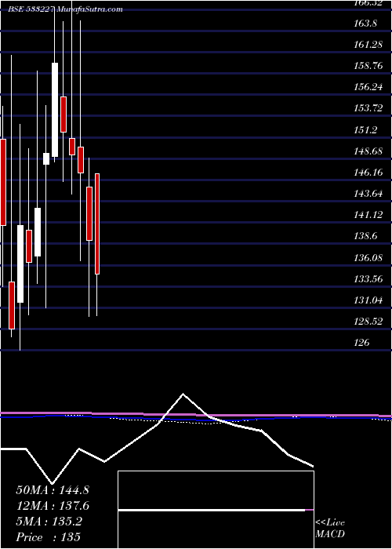392x549 pixels.
Task: Click the Price : 135 label
Action: pos(49,537)
